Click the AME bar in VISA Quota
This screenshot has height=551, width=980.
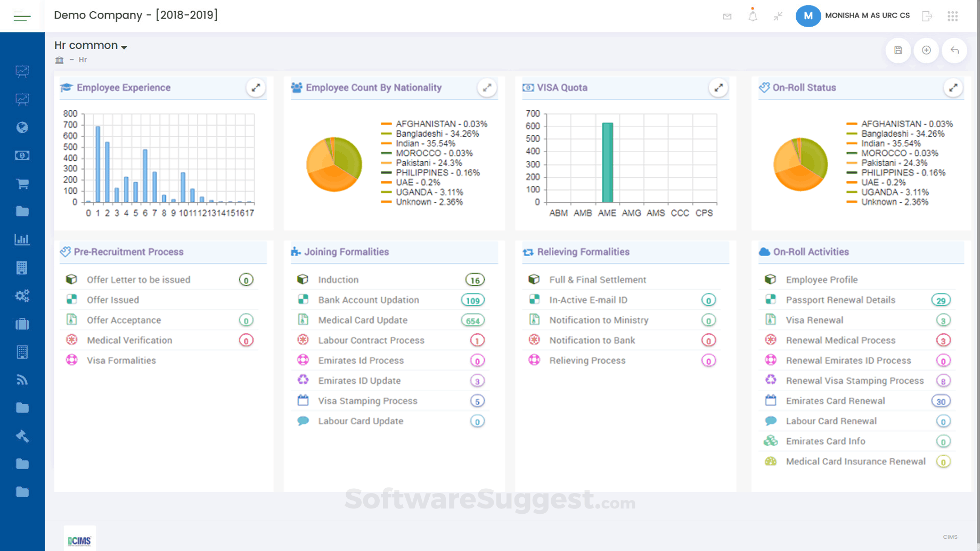607,163
